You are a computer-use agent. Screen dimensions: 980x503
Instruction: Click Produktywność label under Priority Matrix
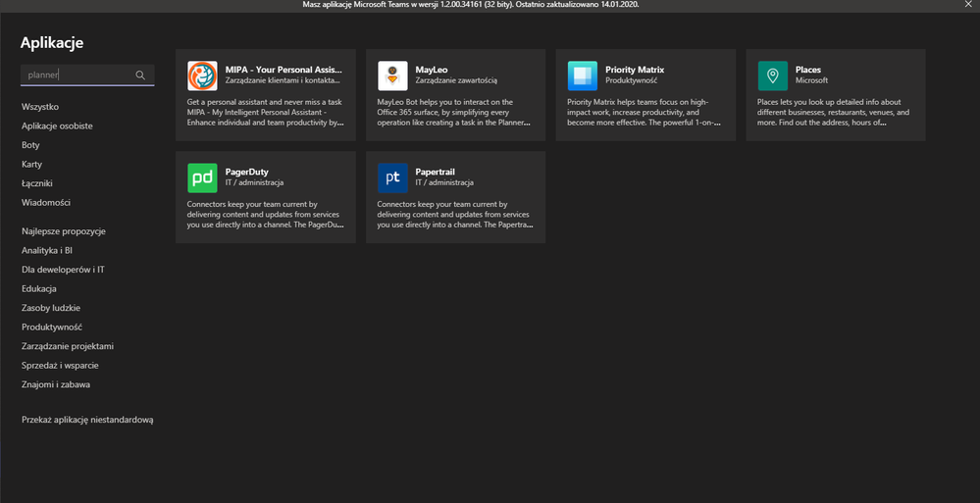pyautogui.click(x=631, y=80)
